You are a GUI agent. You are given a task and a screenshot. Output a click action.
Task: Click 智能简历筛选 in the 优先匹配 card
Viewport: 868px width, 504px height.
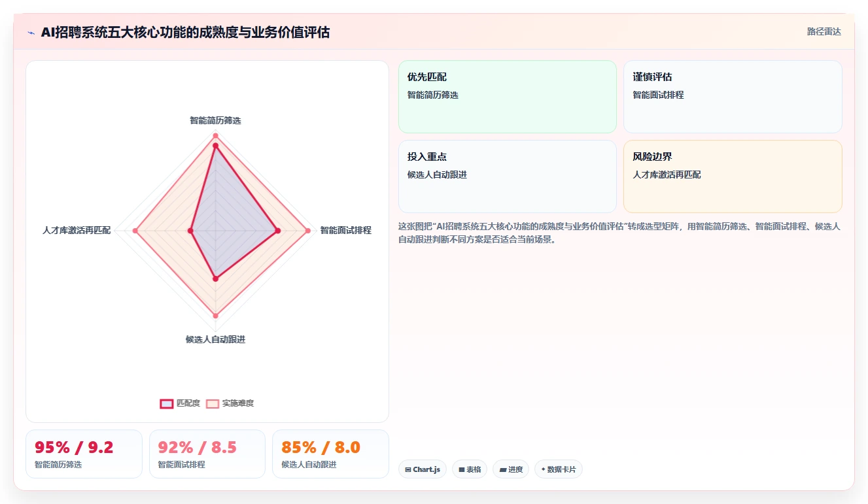433,95
